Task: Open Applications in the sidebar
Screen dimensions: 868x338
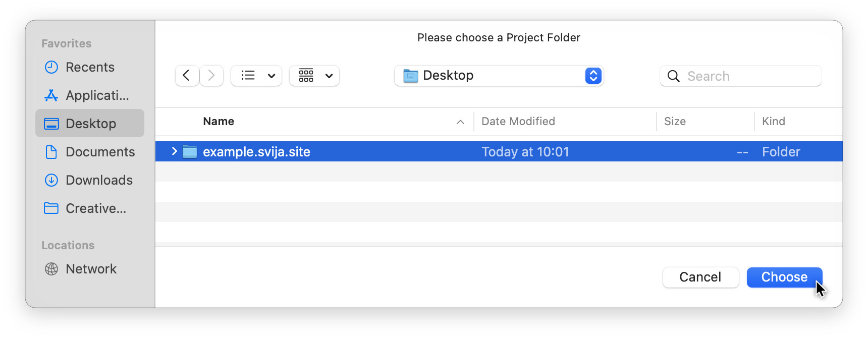Action: pyautogui.click(x=97, y=95)
